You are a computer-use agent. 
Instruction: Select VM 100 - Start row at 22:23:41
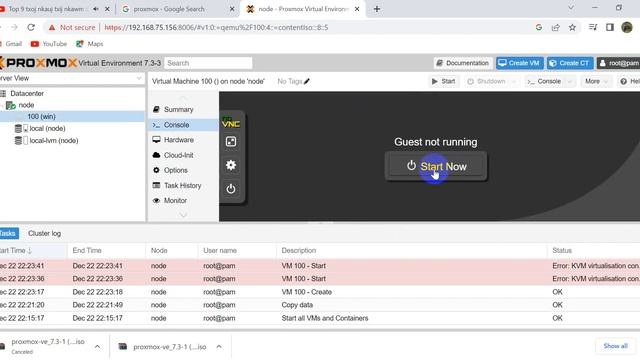pos(320,266)
